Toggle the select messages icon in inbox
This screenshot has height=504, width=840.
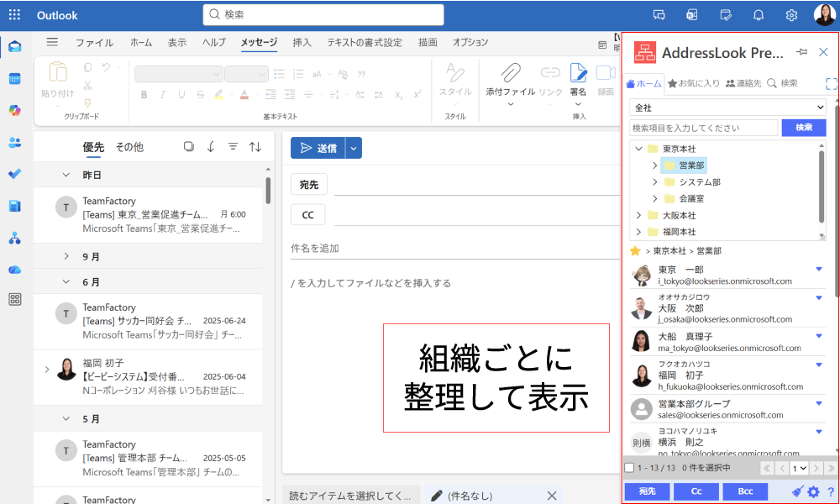189,147
